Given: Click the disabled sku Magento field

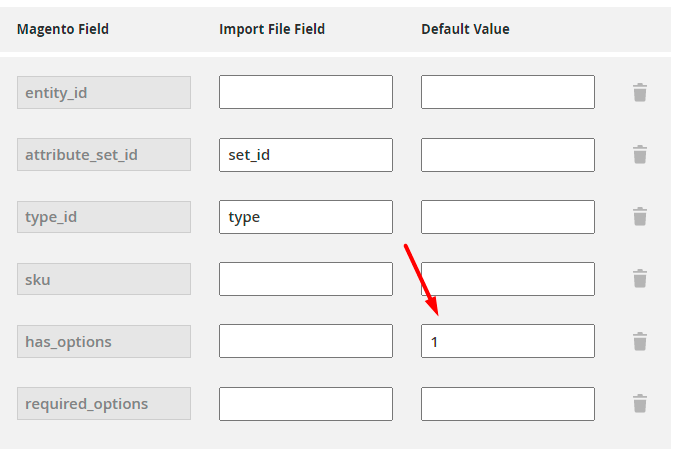Looking at the screenshot, I should pyautogui.click(x=104, y=279).
